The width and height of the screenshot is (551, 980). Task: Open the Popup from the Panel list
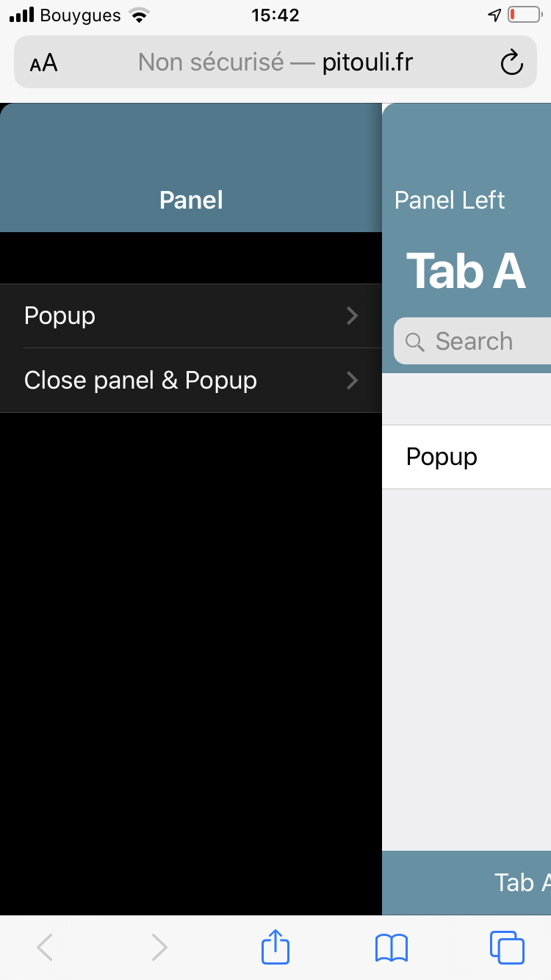coord(60,316)
